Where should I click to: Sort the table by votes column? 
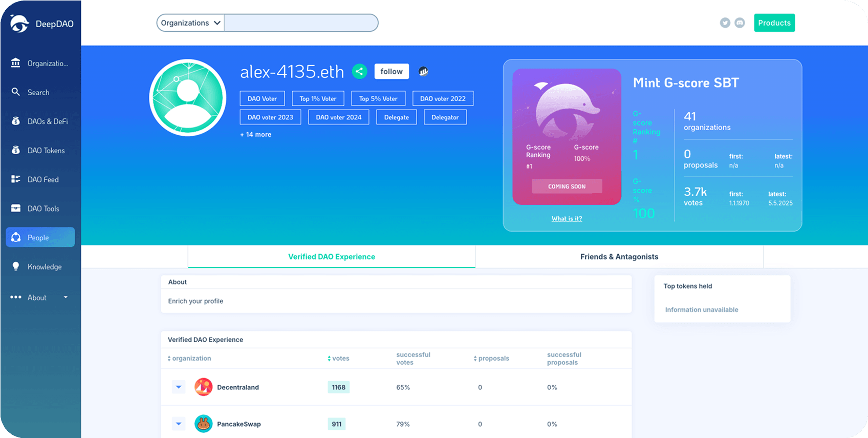point(339,359)
